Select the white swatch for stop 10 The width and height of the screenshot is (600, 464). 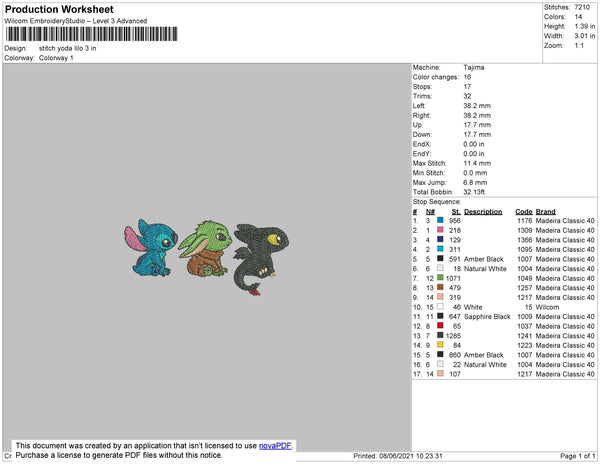(440, 306)
